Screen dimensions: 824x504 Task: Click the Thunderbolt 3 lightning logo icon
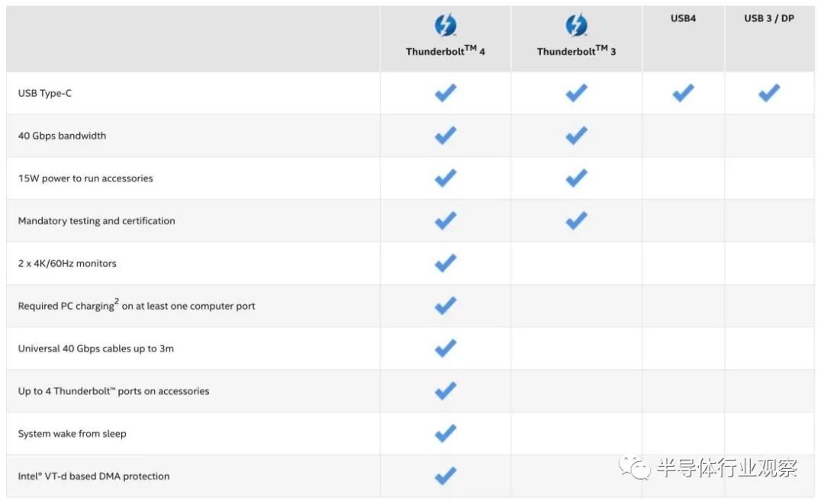pos(577,26)
